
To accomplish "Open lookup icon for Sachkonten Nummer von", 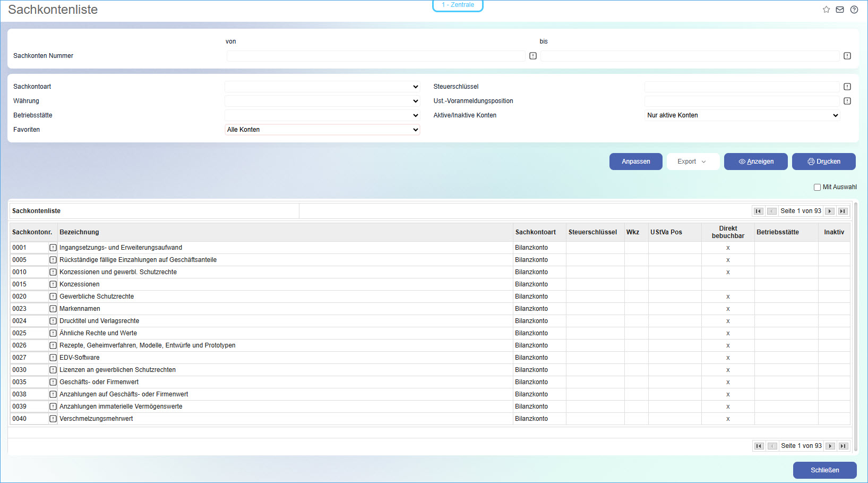I will [533, 56].
